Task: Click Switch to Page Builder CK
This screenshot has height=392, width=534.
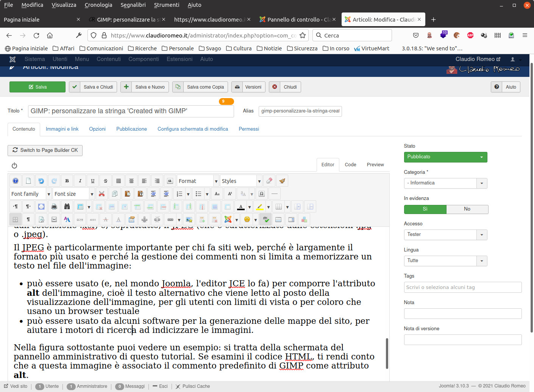Action: pyautogui.click(x=45, y=150)
